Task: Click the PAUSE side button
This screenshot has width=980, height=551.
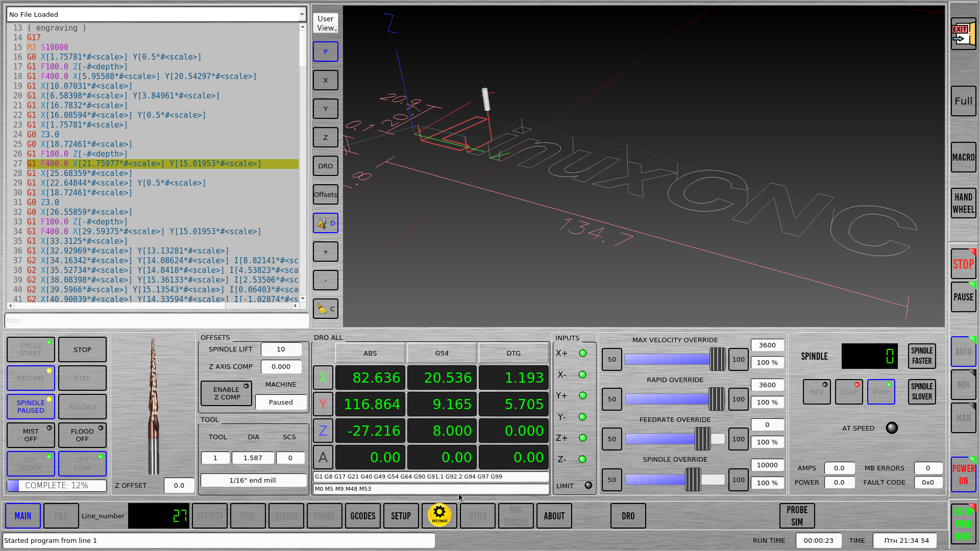Action: 963,297
